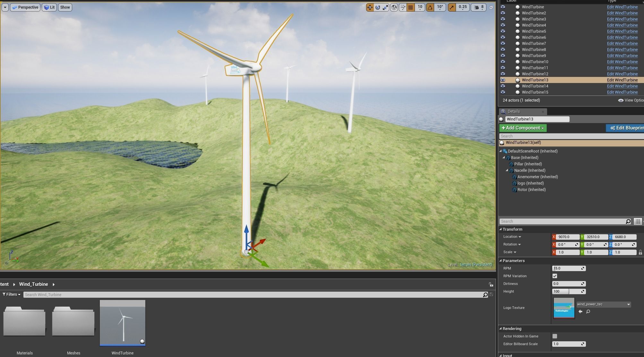Viewport: 644px width, 357px height.
Task: Open the Perspective view mode menu
Action: (25, 7)
